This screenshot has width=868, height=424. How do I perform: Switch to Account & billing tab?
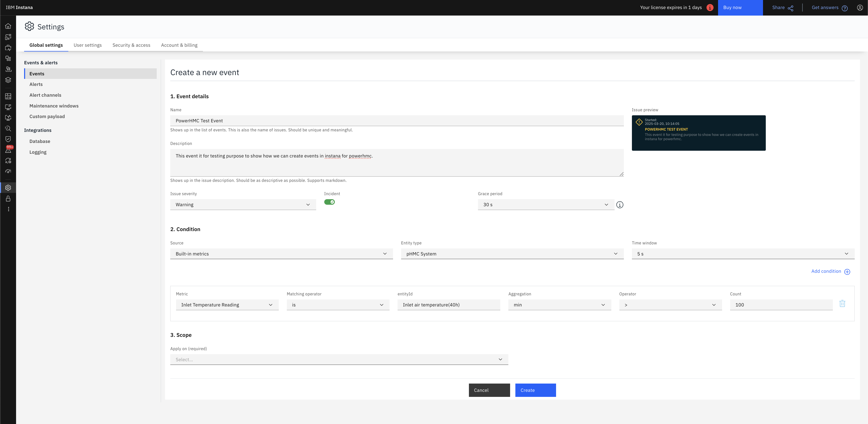coord(179,45)
